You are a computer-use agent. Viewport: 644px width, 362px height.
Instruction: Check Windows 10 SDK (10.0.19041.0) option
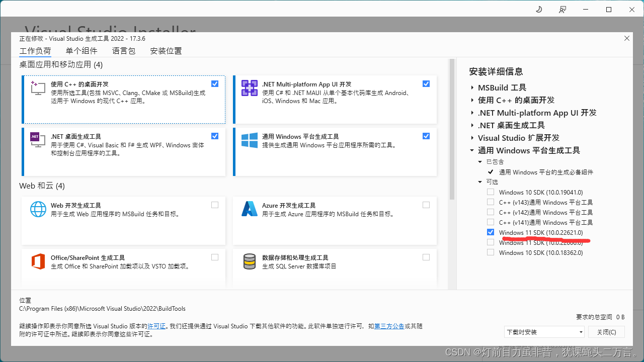tap(491, 192)
